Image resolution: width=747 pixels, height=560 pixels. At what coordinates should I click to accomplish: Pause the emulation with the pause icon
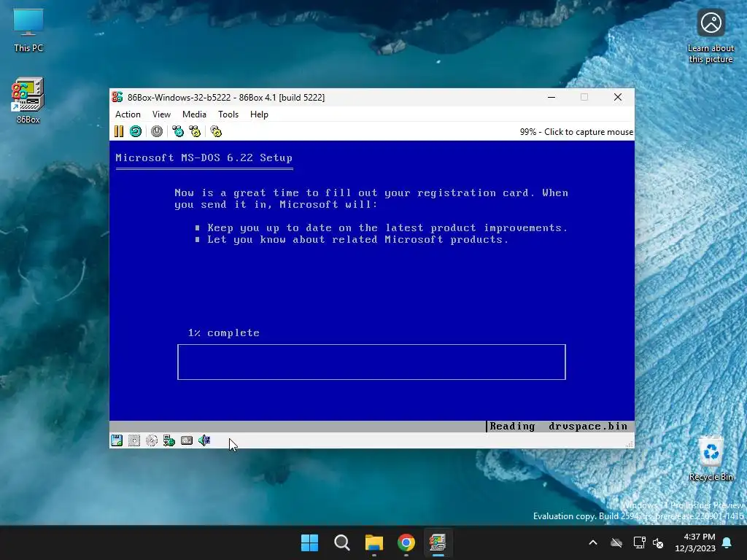119,131
